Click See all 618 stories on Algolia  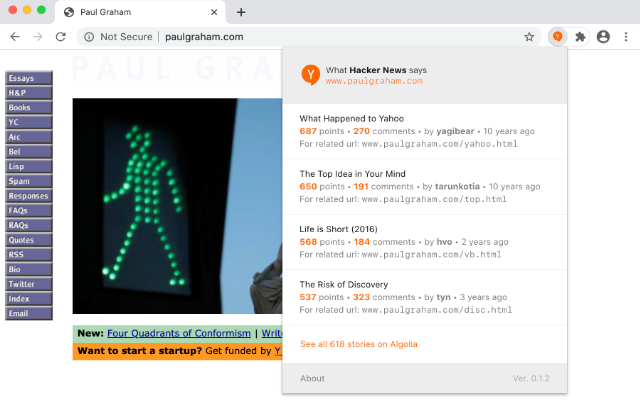pos(359,344)
